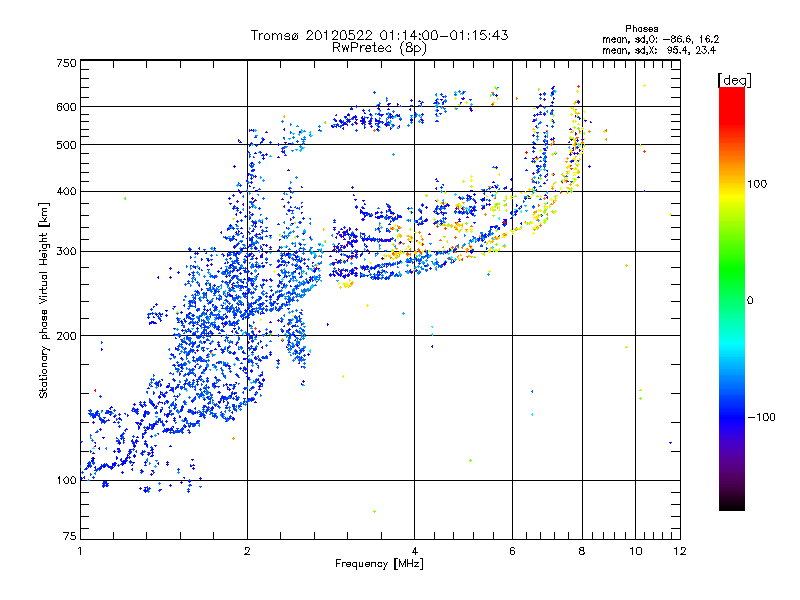Click the 'Phases' header text

641,29
